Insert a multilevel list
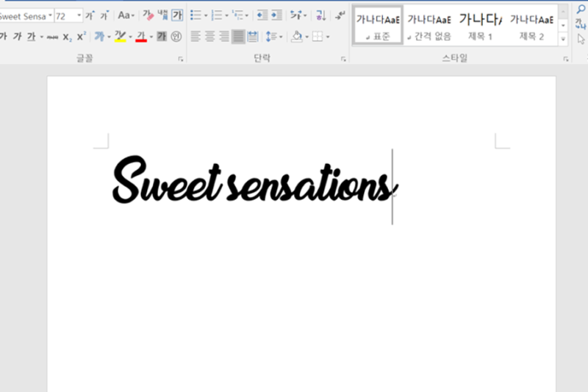Viewport: 588px width, 392px height. pos(237,15)
